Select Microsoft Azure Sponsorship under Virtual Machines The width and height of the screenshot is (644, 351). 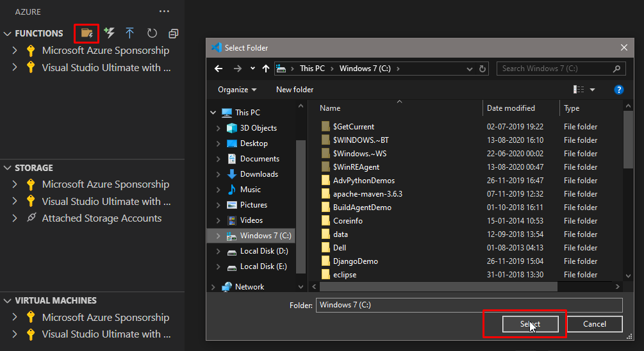[x=106, y=317]
